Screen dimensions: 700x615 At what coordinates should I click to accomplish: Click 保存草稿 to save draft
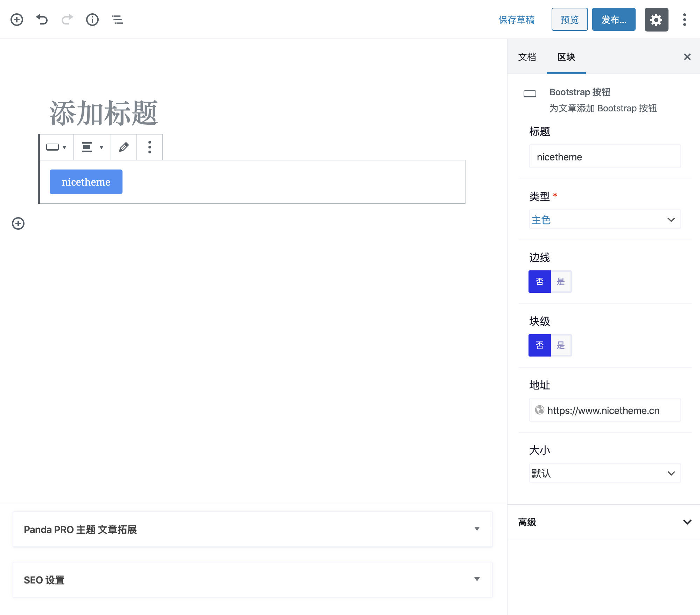[x=517, y=20]
